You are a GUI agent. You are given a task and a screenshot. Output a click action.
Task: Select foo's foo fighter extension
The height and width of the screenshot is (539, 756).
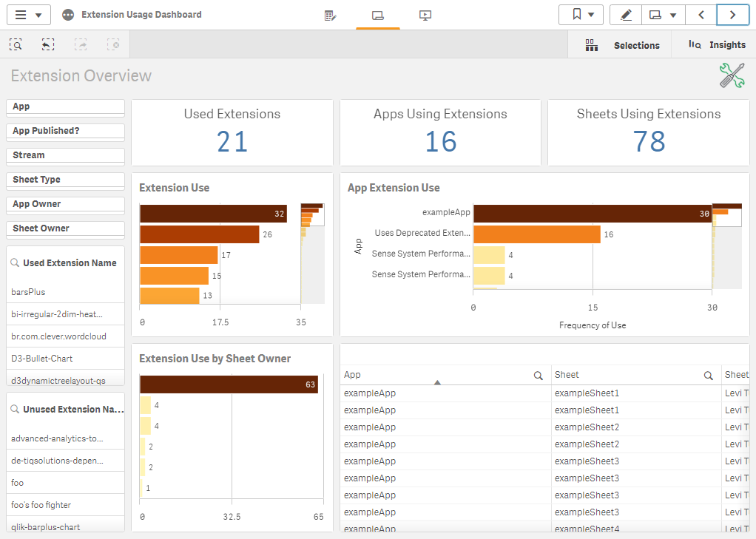pos(66,505)
